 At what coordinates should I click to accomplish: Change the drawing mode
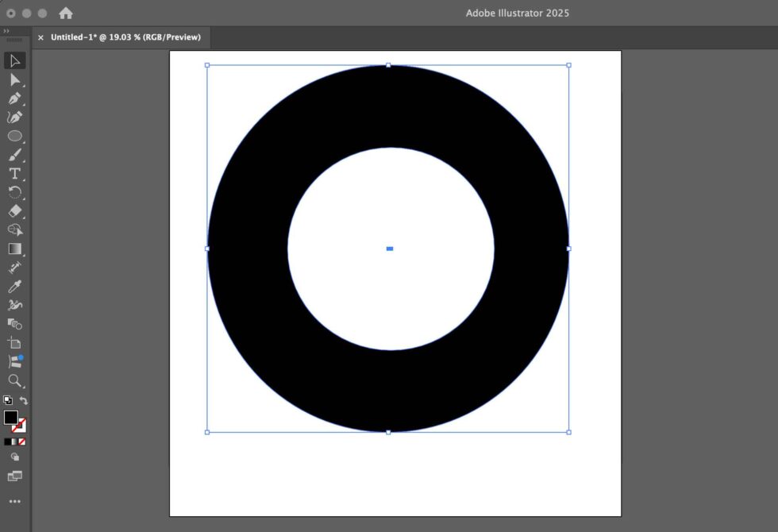[x=14, y=457]
